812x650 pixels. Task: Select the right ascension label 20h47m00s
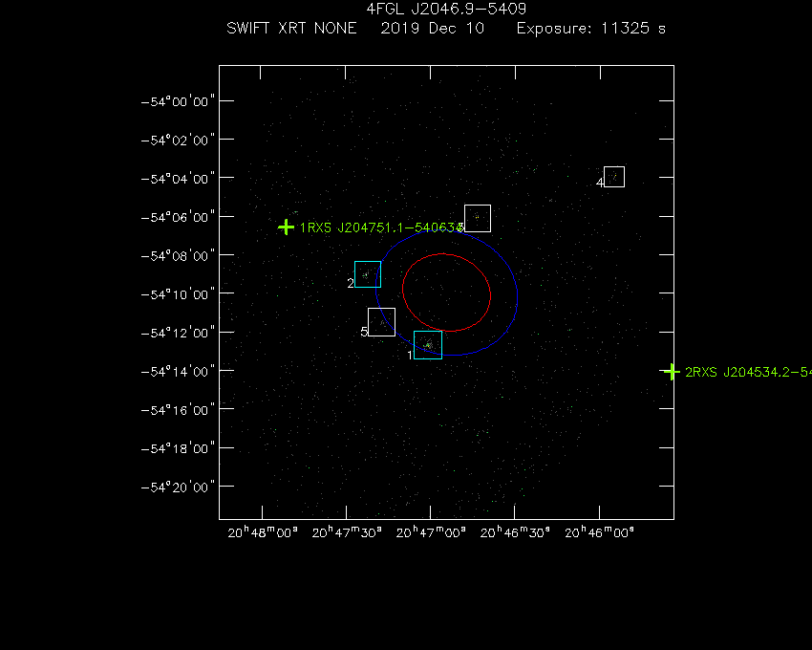(x=431, y=532)
